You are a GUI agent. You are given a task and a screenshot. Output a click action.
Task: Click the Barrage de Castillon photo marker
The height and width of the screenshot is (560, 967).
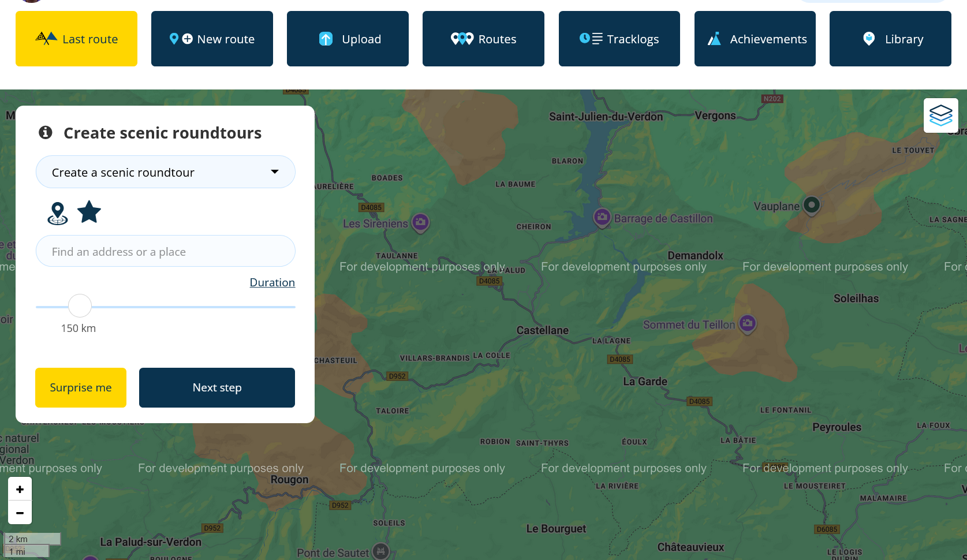click(602, 218)
